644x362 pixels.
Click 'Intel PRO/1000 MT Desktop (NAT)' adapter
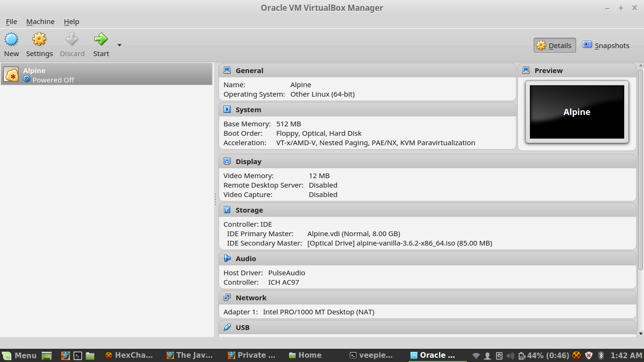pos(319,312)
